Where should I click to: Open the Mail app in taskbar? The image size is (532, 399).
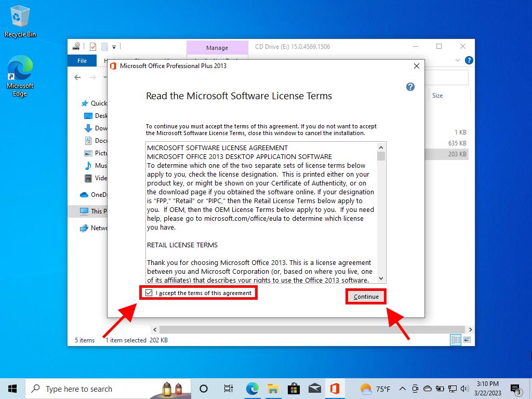314,389
